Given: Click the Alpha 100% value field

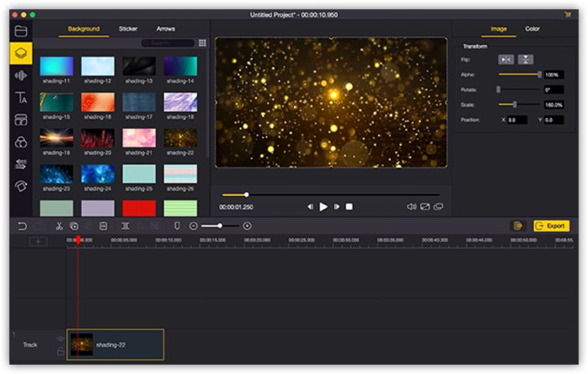Looking at the screenshot, I should [554, 74].
